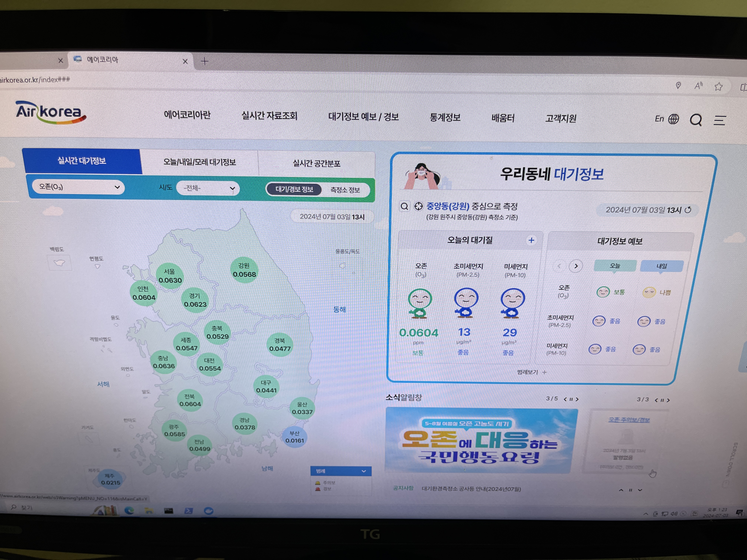Screen dimensions: 747x560
Task: Select the 오늘 forecast toggle
Action: coord(615,266)
